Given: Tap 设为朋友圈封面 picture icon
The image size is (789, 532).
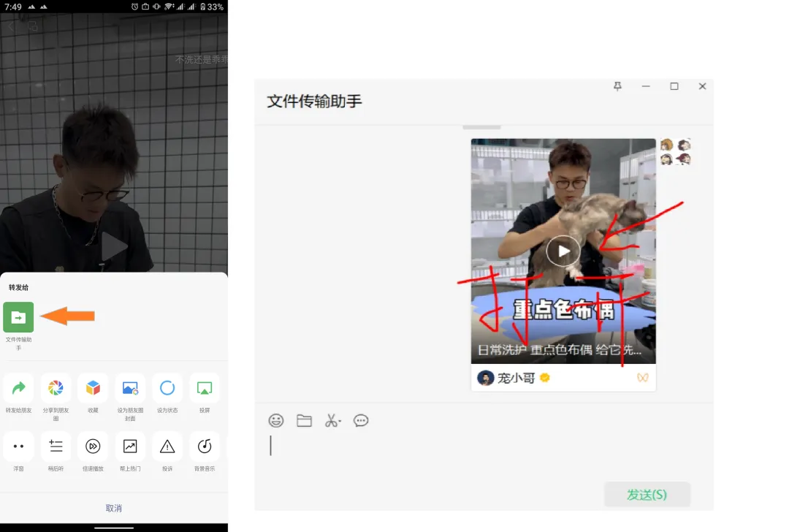Looking at the screenshot, I should coord(130,388).
